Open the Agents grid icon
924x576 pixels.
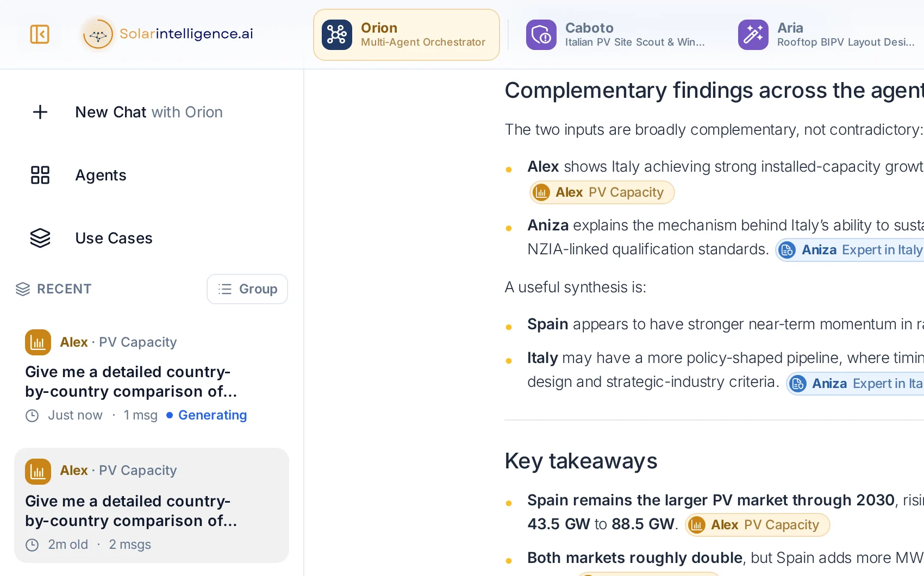pyautogui.click(x=40, y=175)
